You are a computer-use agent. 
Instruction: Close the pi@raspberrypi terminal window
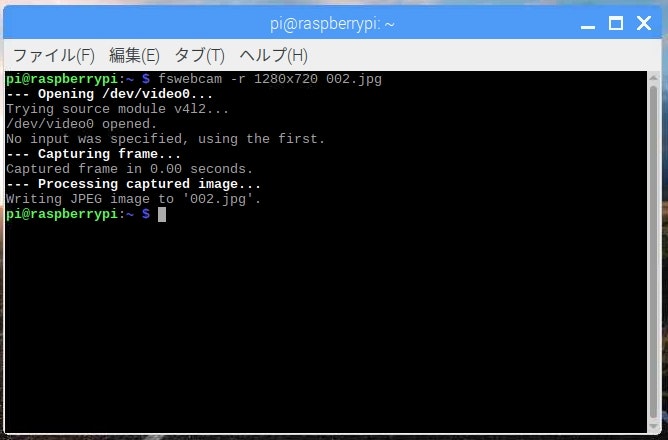[644, 23]
